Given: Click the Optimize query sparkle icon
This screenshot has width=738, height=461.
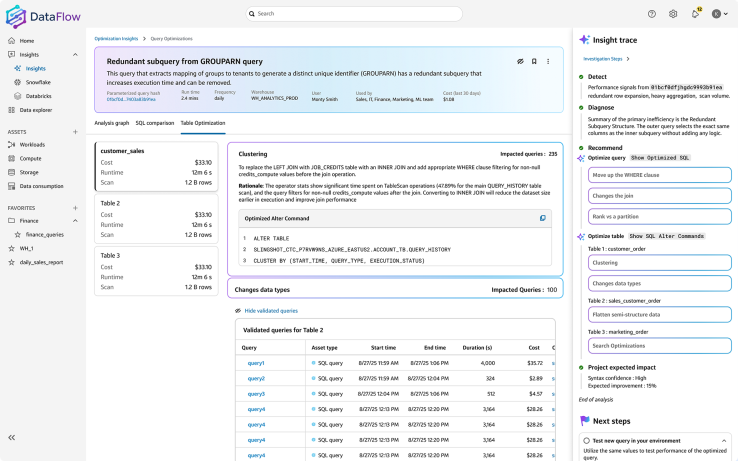Looking at the screenshot, I should pos(581,158).
